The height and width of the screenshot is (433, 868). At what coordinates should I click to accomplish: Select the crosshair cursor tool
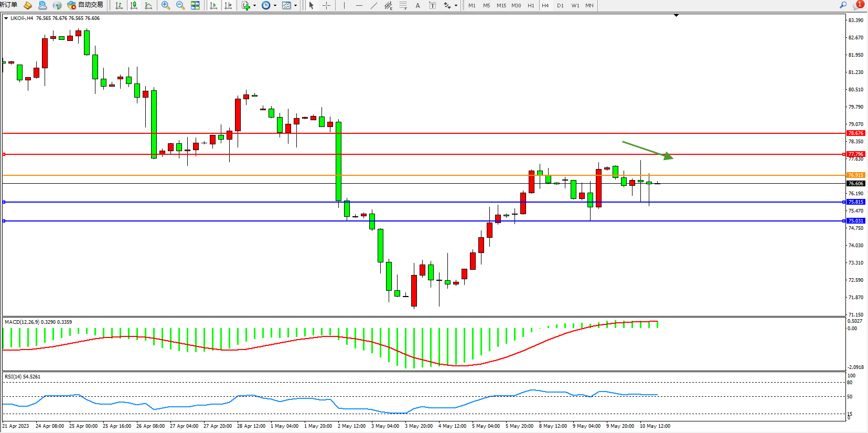pos(326,5)
